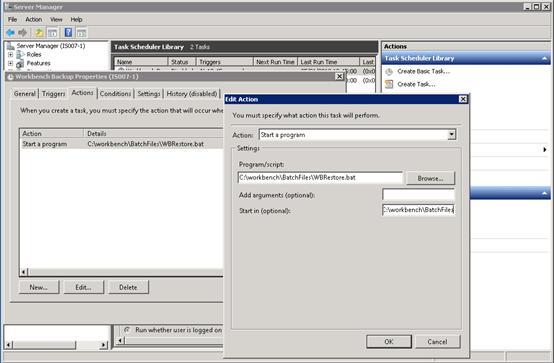Click the Show/Hide action pane icon

point(82,33)
